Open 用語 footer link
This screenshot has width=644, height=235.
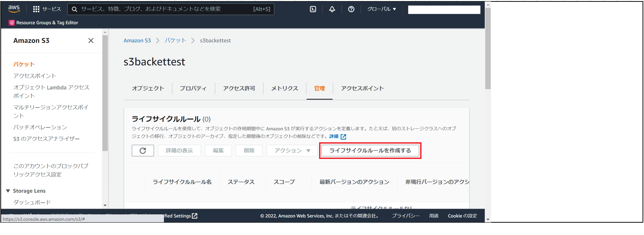(x=434, y=216)
